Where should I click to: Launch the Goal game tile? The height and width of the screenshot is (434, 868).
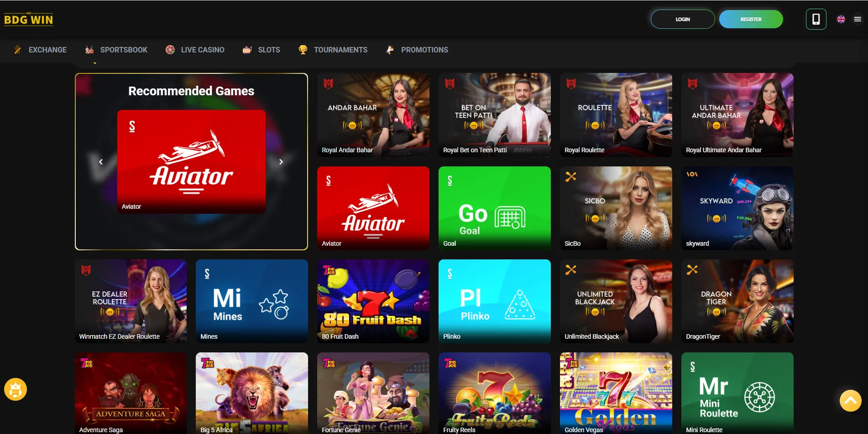pyautogui.click(x=495, y=208)
